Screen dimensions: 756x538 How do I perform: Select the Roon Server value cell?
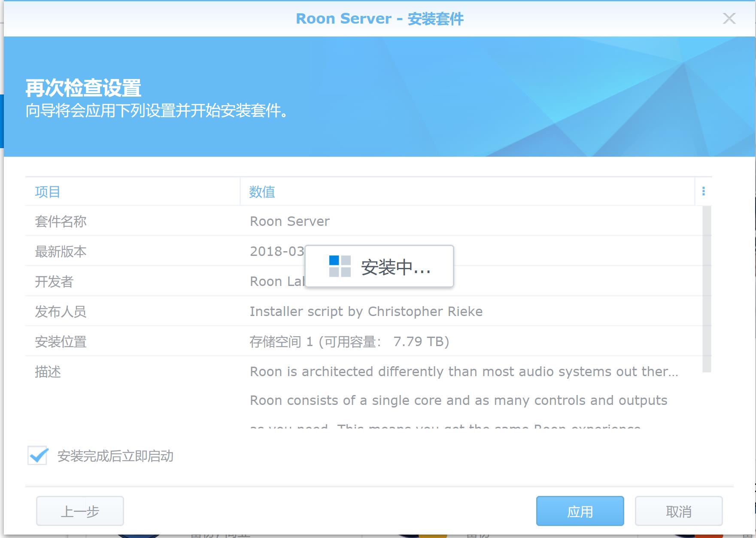tap(290, 221)
